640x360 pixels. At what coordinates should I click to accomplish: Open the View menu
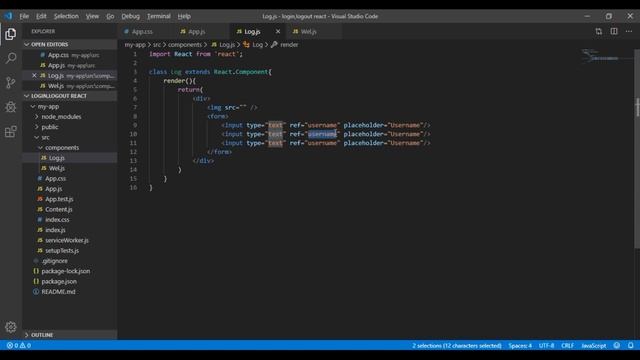pos(92,16)
